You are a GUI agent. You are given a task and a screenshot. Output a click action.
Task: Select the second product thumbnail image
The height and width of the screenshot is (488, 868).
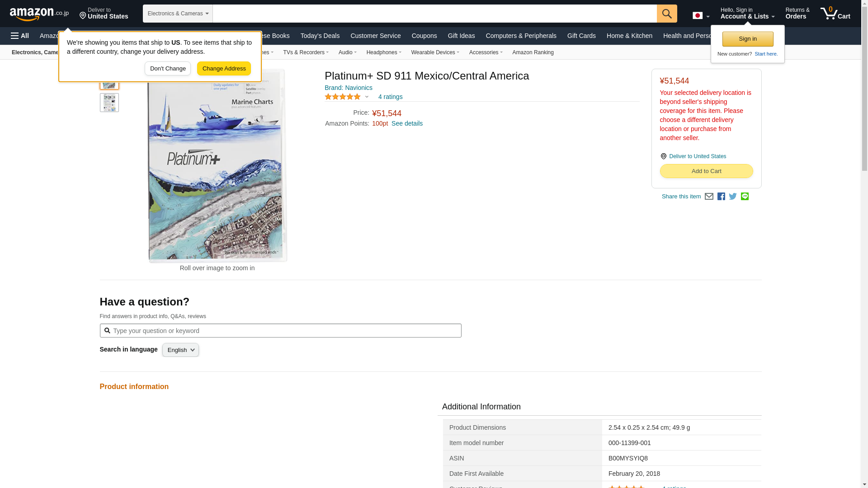(x=109, y=103)
